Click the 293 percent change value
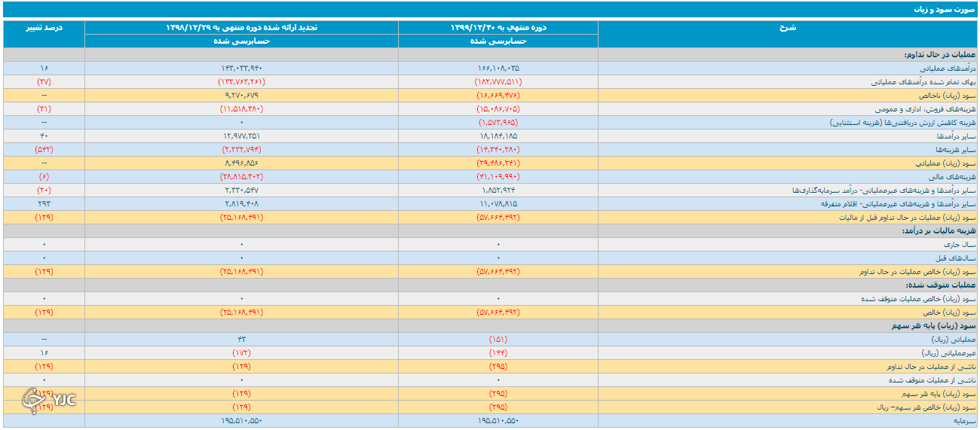 coord(44,204)
